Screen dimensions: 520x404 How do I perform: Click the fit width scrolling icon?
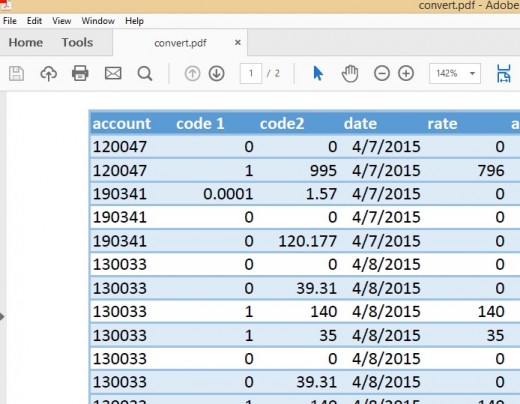point(503,73)
